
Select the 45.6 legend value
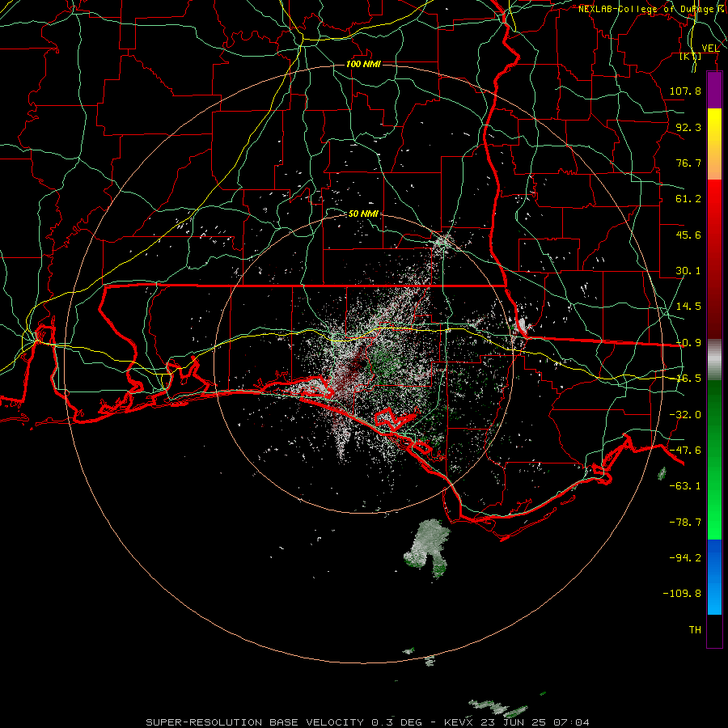688,235
